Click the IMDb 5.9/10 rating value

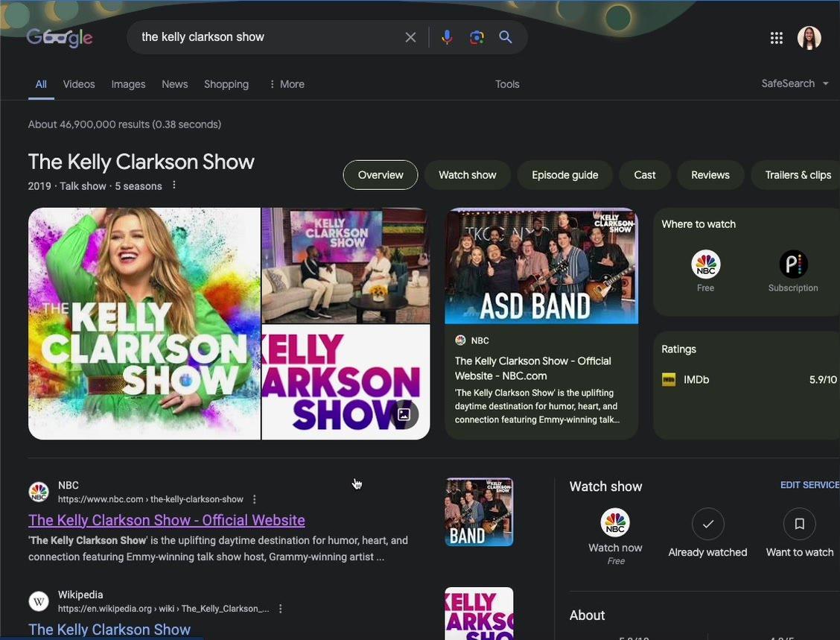point(823,379)
